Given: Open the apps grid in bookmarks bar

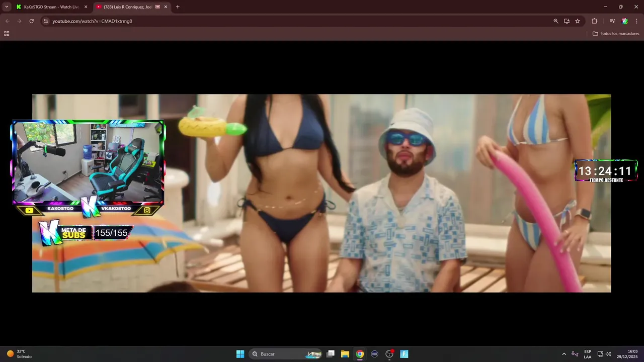Looking at the screenshot, I should [7, 34].
